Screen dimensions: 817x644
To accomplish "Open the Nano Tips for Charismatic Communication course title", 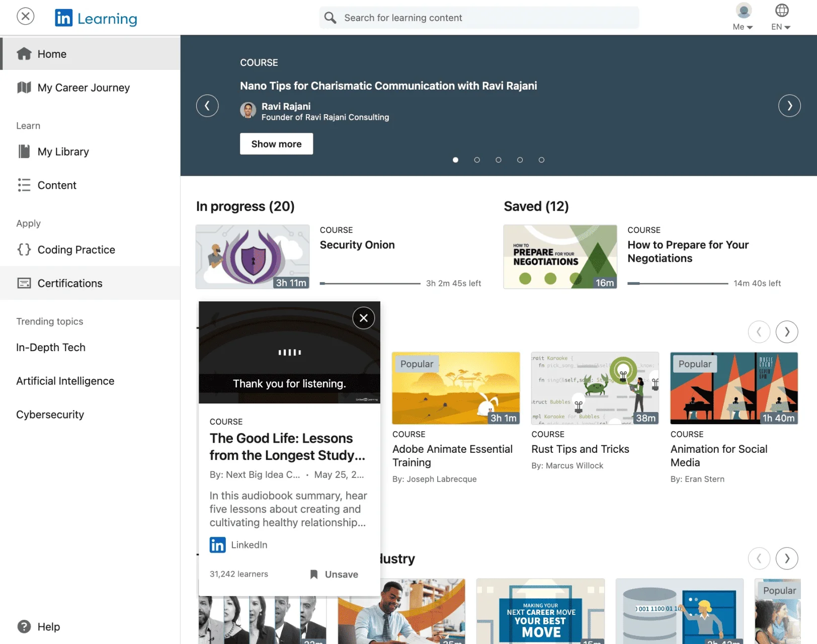I will [388, 86].
